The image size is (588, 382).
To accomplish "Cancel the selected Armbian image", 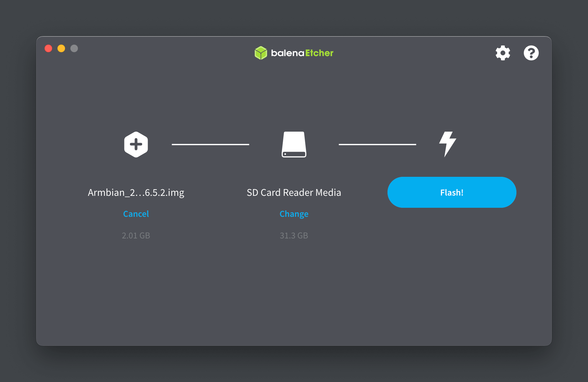I will [136, 214].
